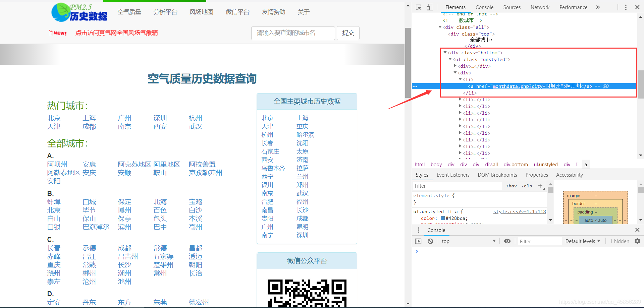The image size is (644, 308).
Task: Open 乌鲁木齐 link in main cities panel
Action: coord(273,168)
